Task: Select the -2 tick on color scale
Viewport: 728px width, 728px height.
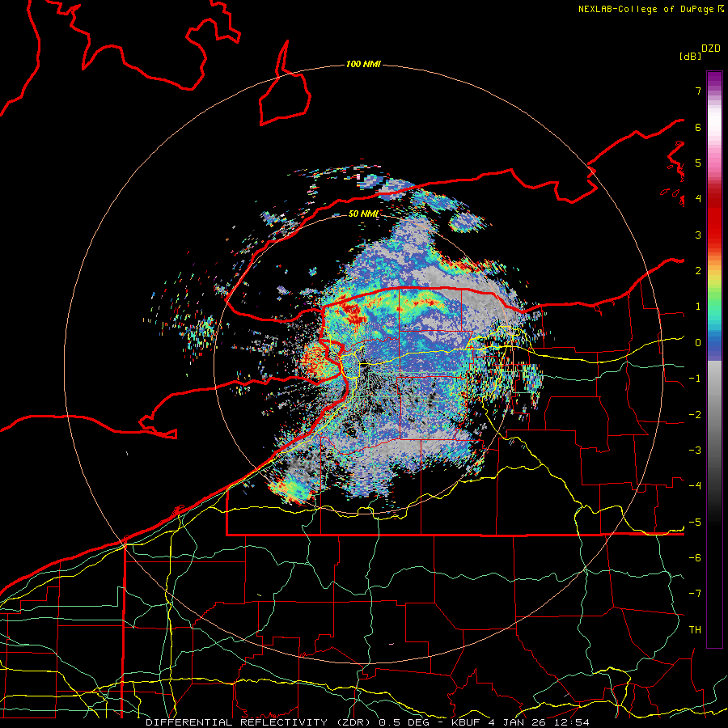Action: point(695,415)
